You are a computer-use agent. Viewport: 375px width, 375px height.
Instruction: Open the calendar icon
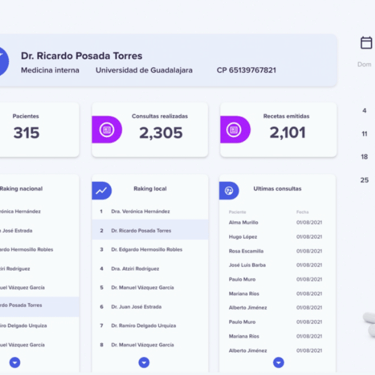(366, 43)
